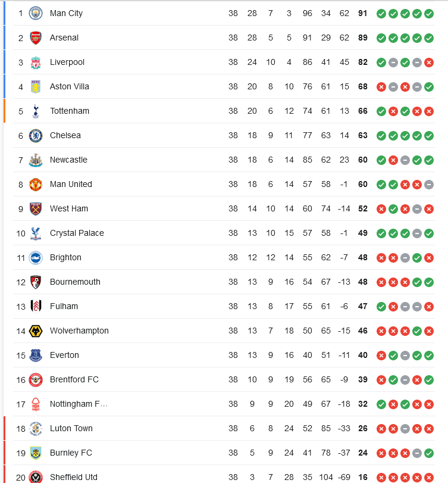Open the Nottingham Forest team link

point(79,404)
